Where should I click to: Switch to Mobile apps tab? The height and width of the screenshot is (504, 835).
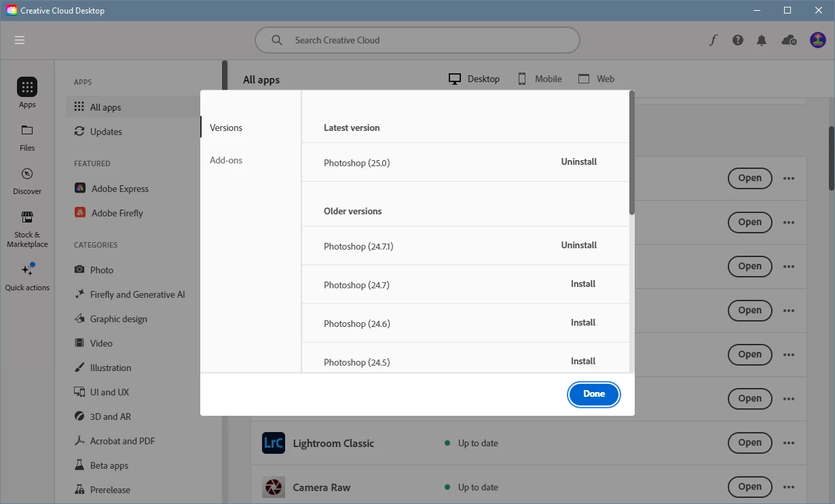click(x=540, y=79)
